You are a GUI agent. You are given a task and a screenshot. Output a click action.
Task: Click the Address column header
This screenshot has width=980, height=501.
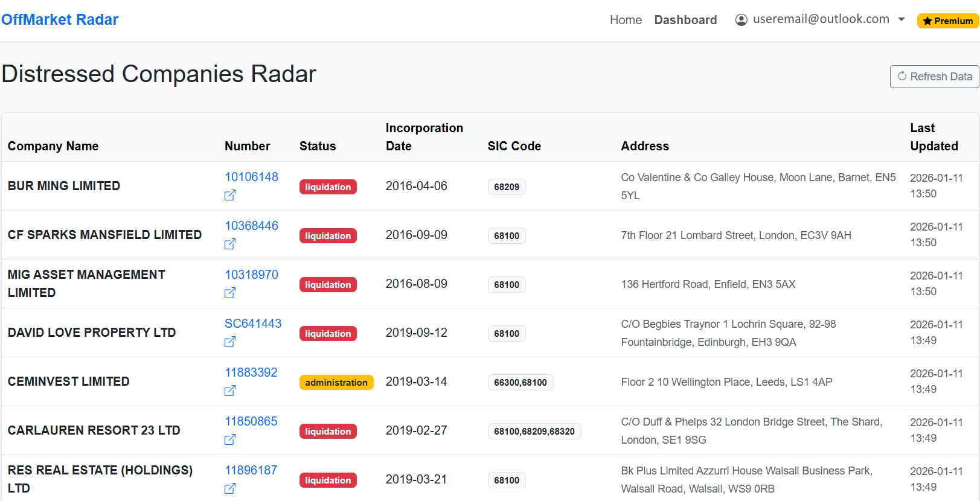click(645, 146)
